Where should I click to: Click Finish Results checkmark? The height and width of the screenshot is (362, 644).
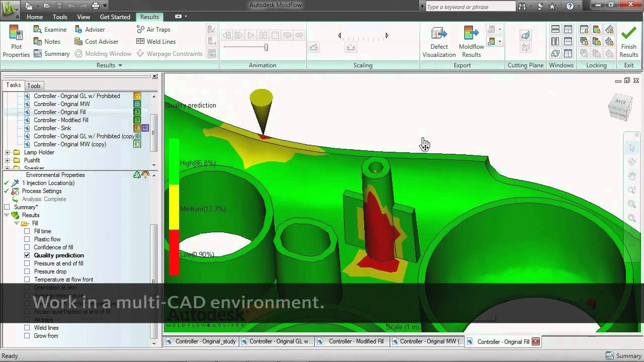[x=629, y=42]
